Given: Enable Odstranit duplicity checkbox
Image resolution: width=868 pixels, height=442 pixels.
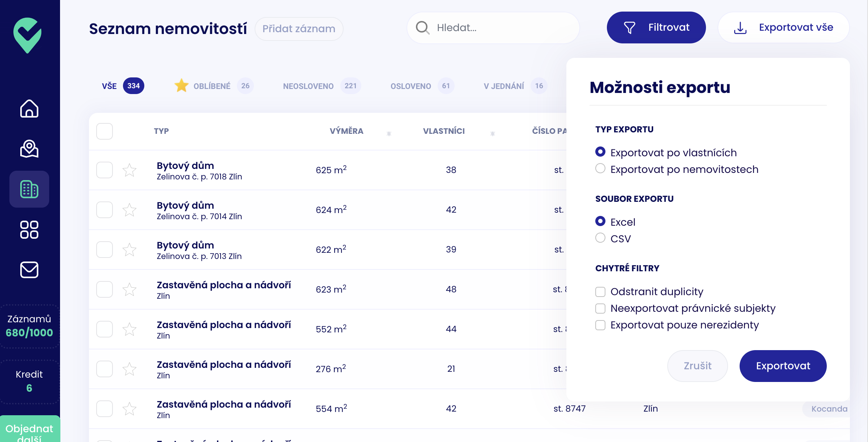Looking at the screenshot, I should [600, 292].
